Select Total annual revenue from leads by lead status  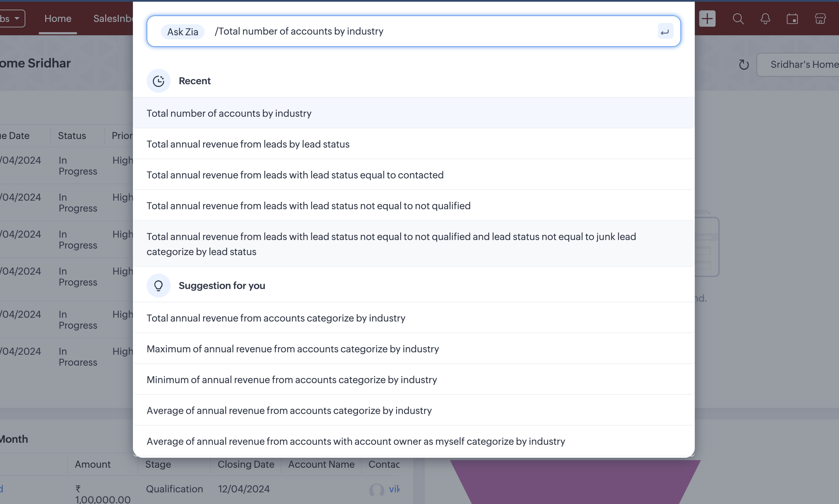(248, 144)
